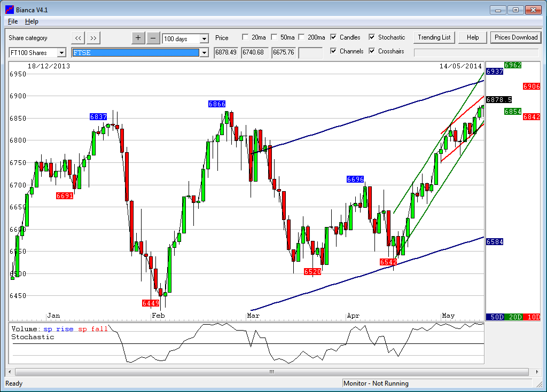
Task: Enable the 200ma moving average checkbox
Action: [301, 37]
